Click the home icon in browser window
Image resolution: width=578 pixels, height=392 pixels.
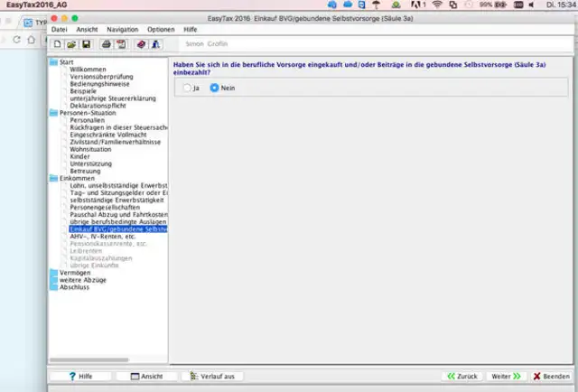pos(32,40)
